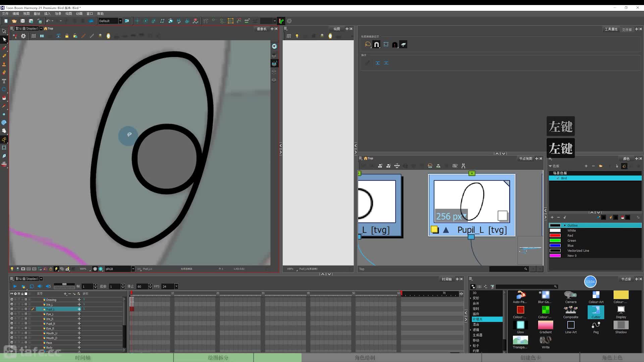
Task: Pick the New 0 magenta swatch
Action: (555, 256)
